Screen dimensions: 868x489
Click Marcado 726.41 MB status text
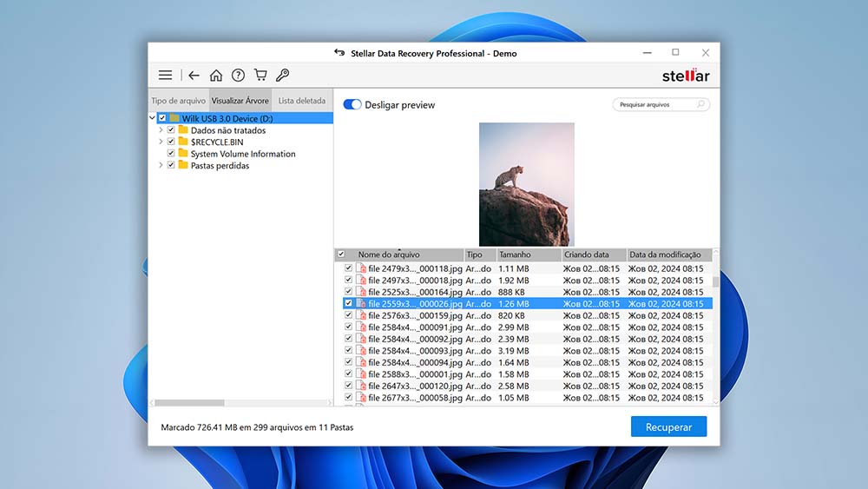click(x=257, y=427)
